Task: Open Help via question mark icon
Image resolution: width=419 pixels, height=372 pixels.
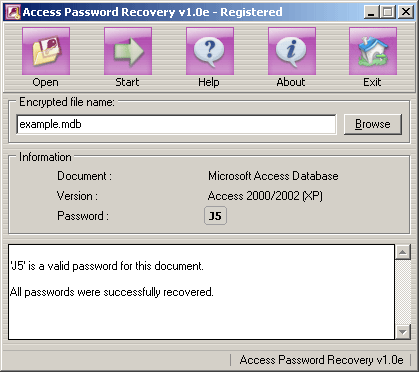Action: pyautogui.click(x=210, y=51)
